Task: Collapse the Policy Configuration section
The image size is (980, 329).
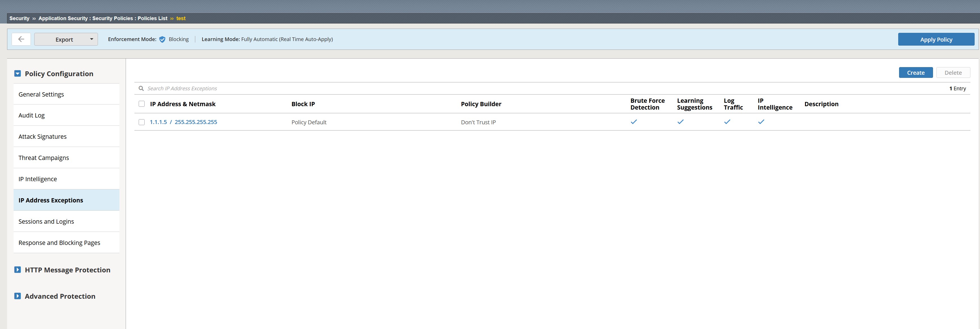Action: coord(18,74)
